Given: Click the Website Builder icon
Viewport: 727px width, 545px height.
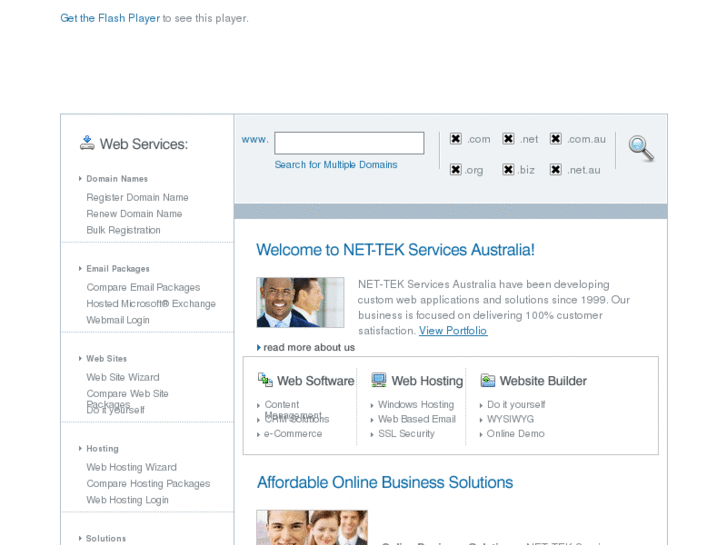Looking at the screenshot, I should pos(488,380).
